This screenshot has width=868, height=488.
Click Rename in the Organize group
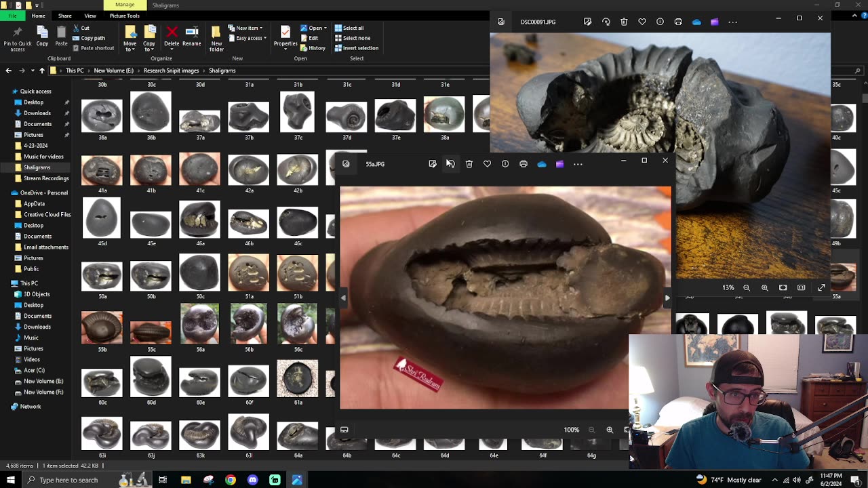point(192,37)
